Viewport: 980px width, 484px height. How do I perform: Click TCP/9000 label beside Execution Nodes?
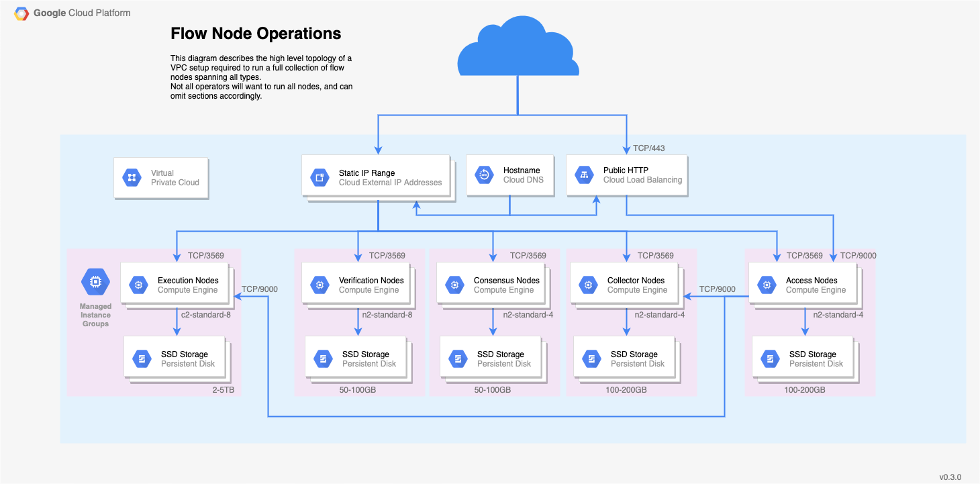coord(260,289)
